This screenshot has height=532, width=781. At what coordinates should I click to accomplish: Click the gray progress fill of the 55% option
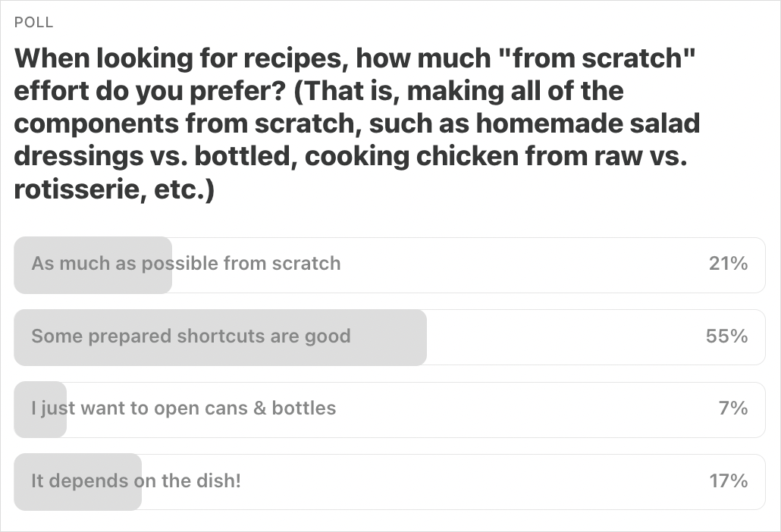(x=220, y=337)
